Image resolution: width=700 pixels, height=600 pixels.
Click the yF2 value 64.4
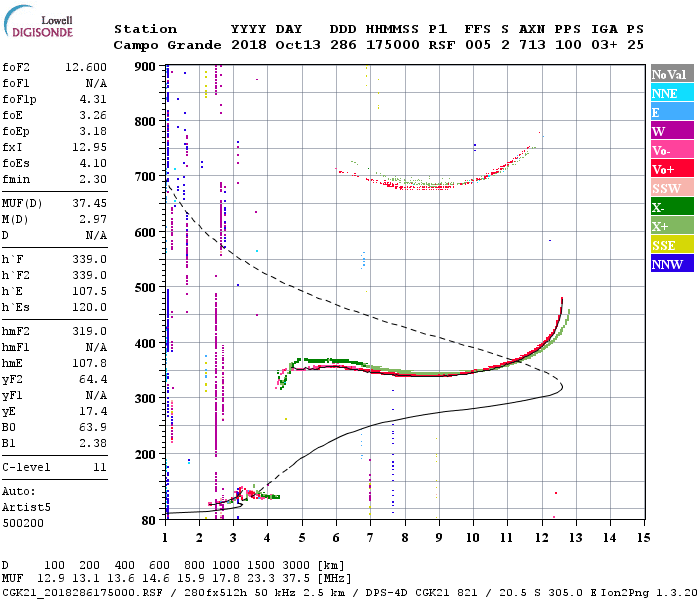click(x=93, y=379)
